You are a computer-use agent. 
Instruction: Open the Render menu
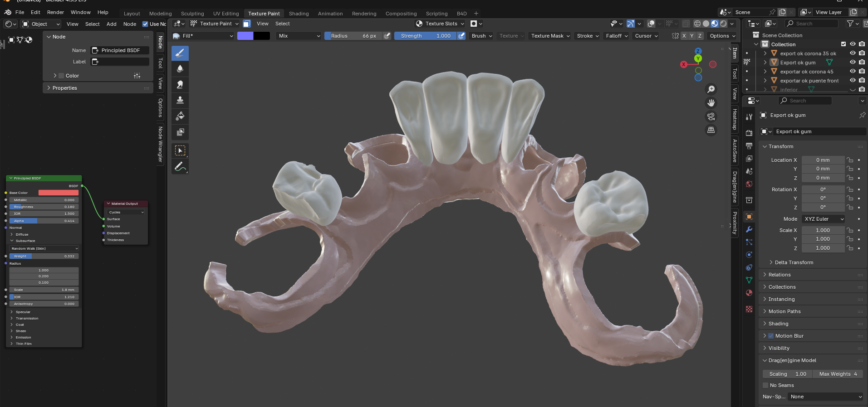click(x=55, y=12)
